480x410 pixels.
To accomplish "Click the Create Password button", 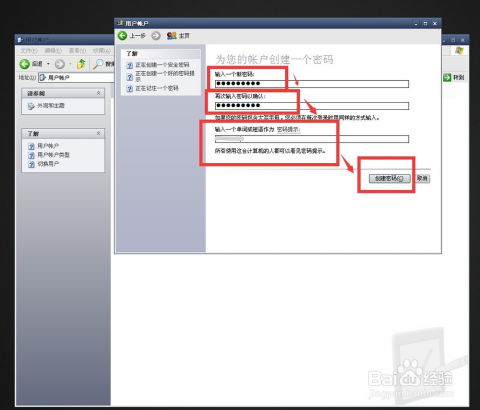I will 389,178.
